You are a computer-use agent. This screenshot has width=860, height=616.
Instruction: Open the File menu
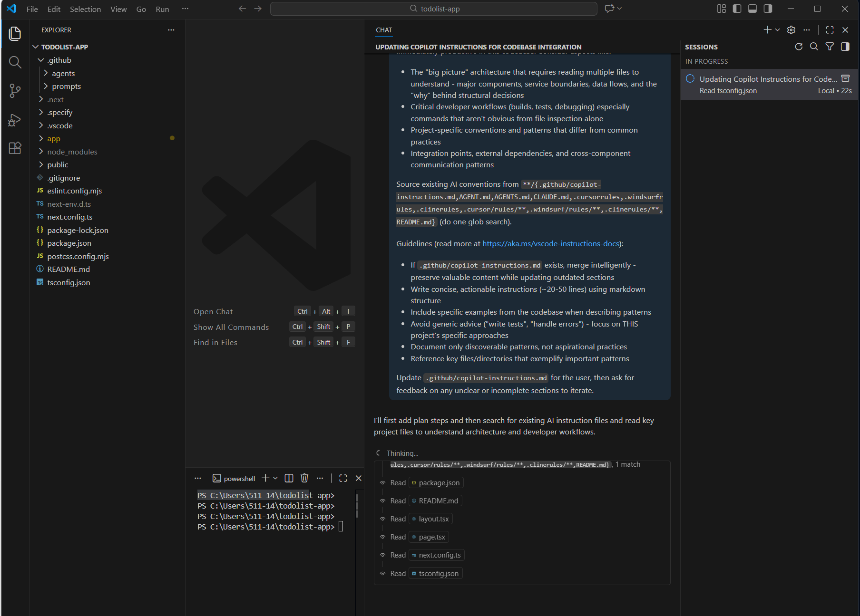pyautogui.click(x=32, y=9)
